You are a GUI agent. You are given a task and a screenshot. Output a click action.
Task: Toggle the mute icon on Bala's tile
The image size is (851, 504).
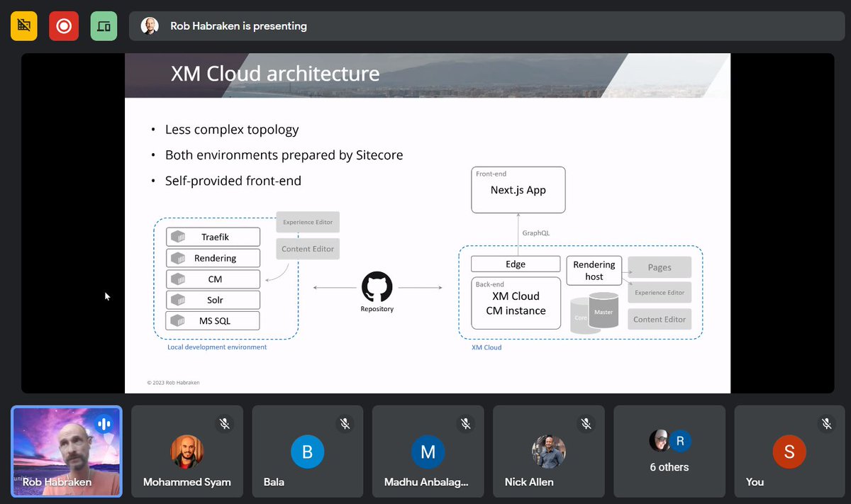345,423
